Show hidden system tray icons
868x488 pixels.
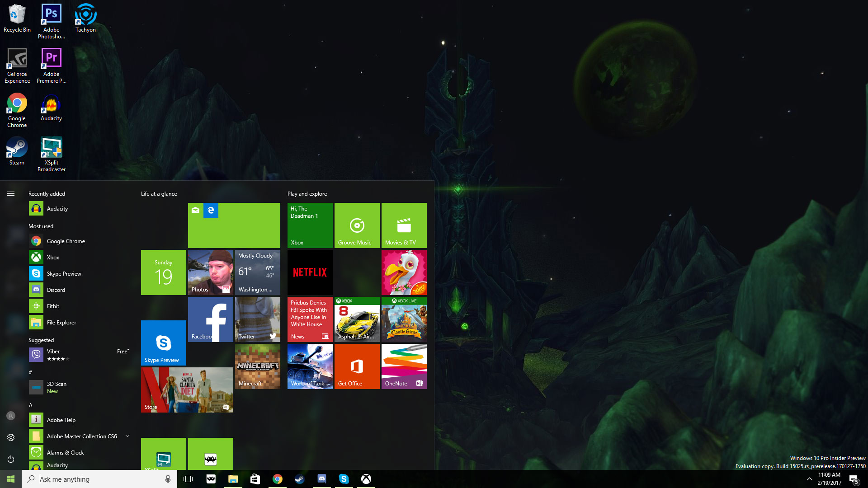click(809, 479)
